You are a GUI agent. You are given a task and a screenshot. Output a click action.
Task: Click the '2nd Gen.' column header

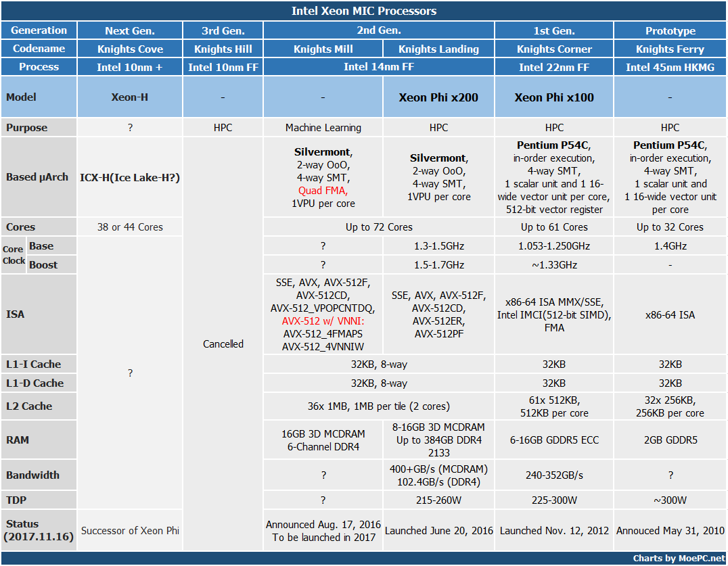(x=379, y=30)
